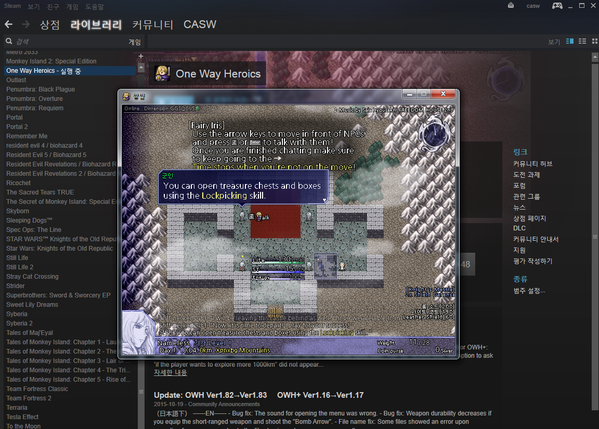Open the 보기 menu in menu bar

(34, 6)
